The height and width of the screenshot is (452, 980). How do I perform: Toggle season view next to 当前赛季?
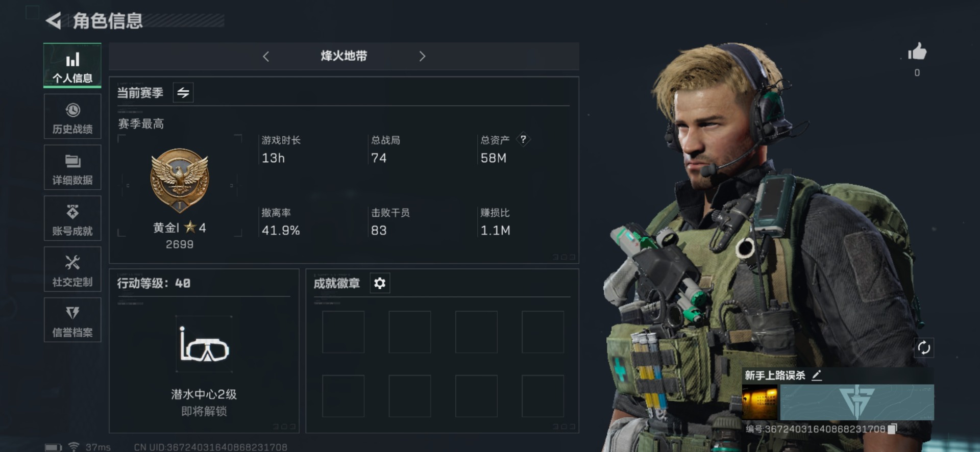183,93
